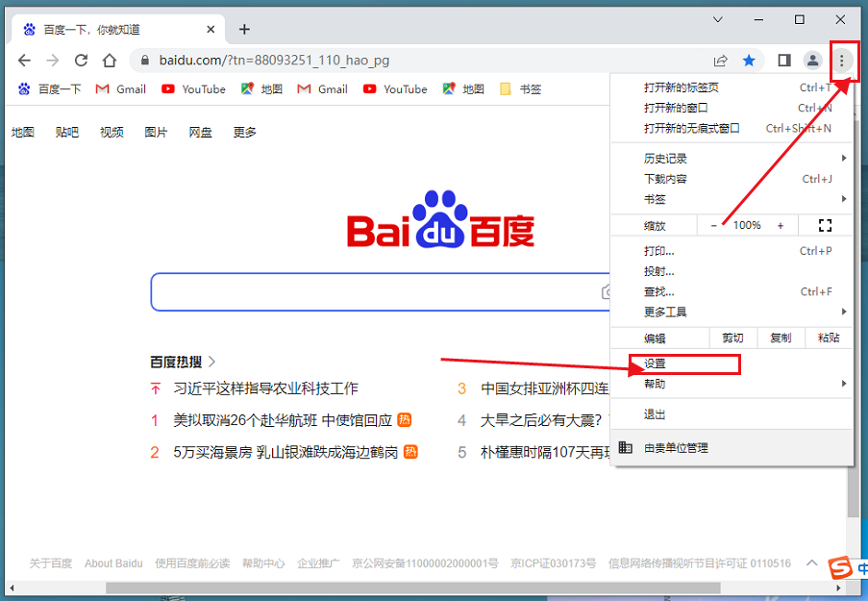Image resolution: width=868 pixels, height=601 pixels.
Task: Open 百度一下 bookmark
Action: pyautogui.click(x=50, y=89)
